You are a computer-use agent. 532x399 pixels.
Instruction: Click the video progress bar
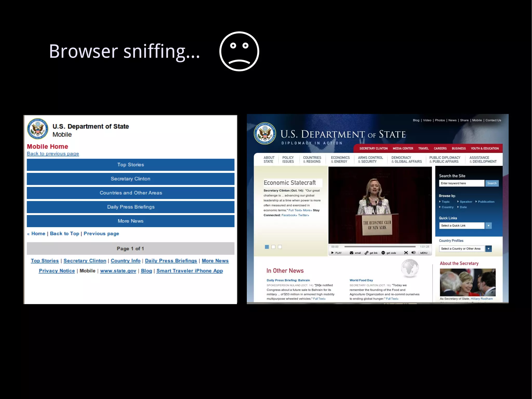(380, 246)
